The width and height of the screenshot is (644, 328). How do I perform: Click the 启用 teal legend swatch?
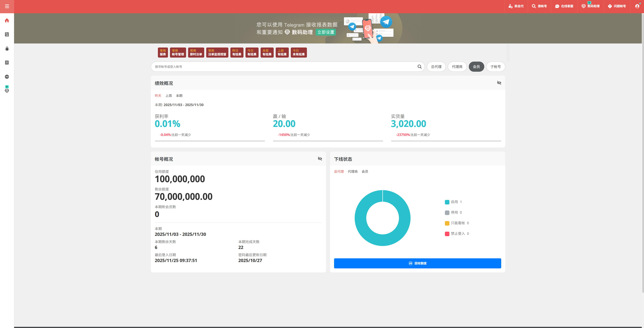(x=447, y=202)
